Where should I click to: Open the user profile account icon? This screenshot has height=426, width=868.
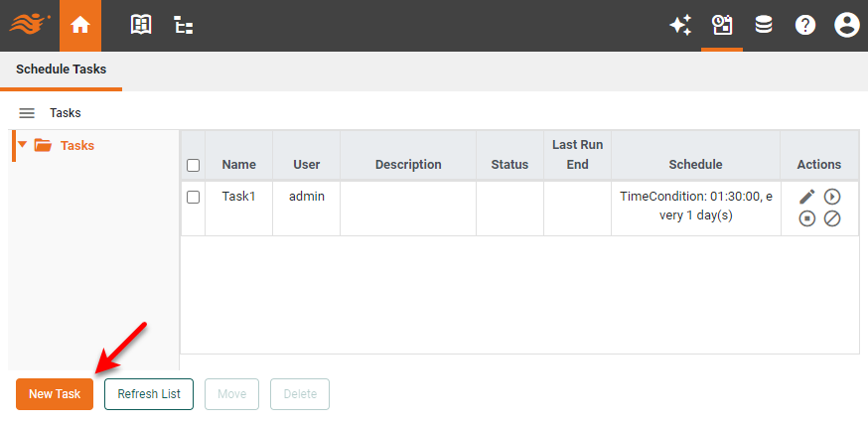pos(846,26)
